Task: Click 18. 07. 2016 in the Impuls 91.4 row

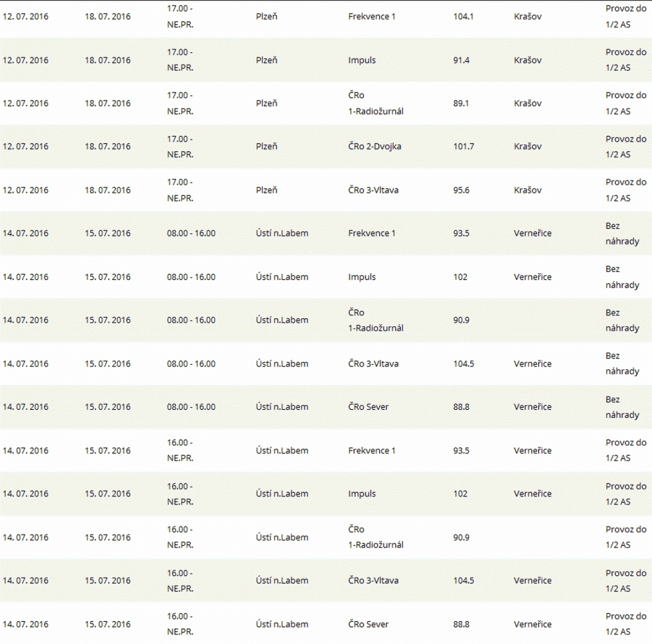Action: pyautogui.click(x=107, y=60)
